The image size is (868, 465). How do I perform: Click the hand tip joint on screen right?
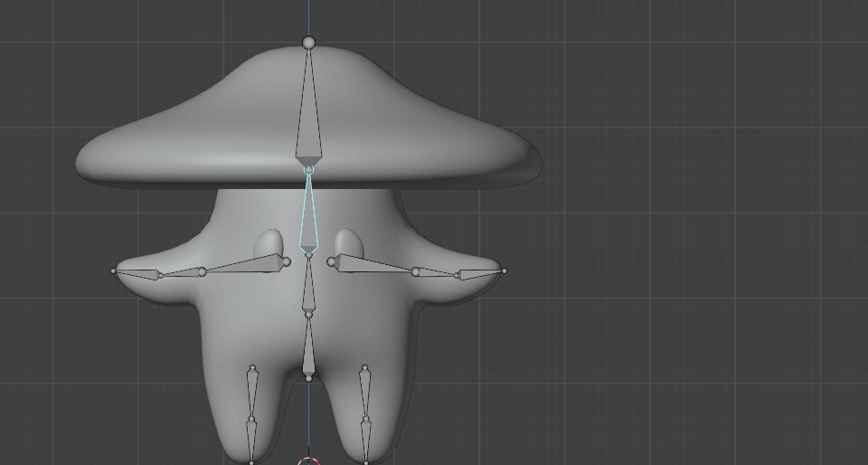coord(504,270)
